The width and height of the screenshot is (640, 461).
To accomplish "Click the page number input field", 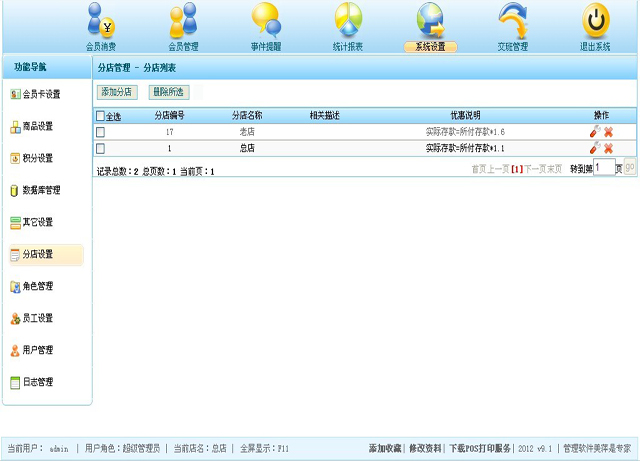I will (x=603, y=168).
